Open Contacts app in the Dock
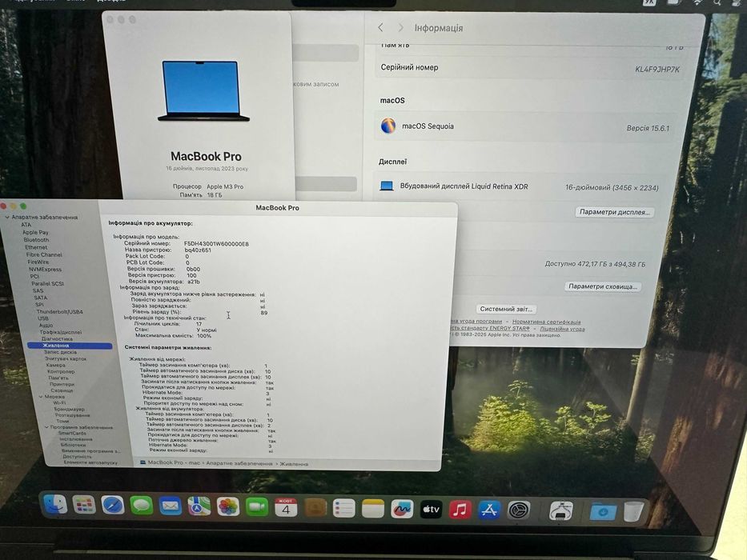This screenshot has height=560, width=747. 315,508
